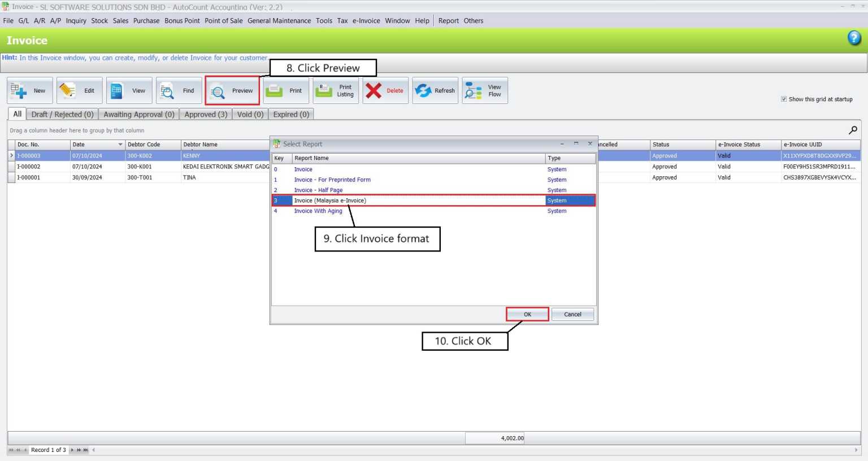Click the Date column sort arrow
Viewport: 868px width, 461px height.
tap(120, 145)
